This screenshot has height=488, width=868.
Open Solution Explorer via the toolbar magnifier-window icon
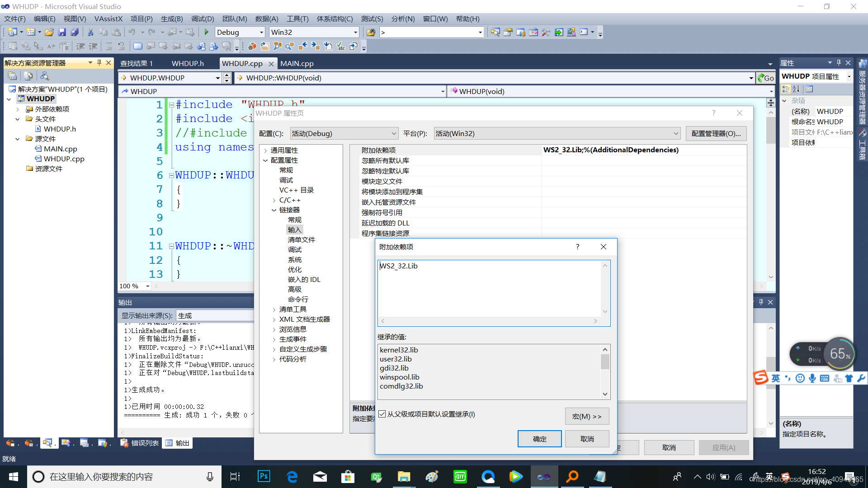click(x=495, y=32)
